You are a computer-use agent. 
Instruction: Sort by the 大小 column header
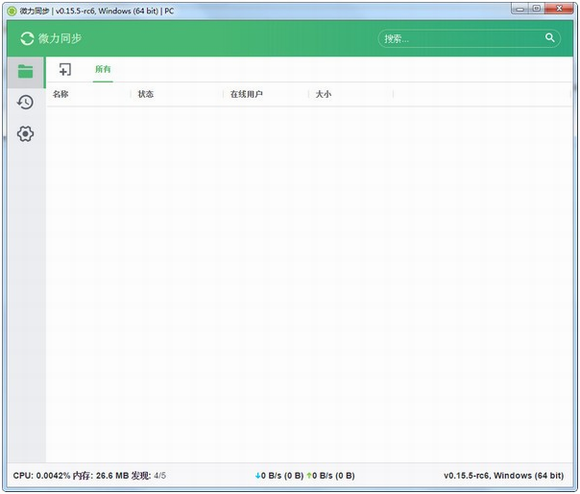(323, 94)
